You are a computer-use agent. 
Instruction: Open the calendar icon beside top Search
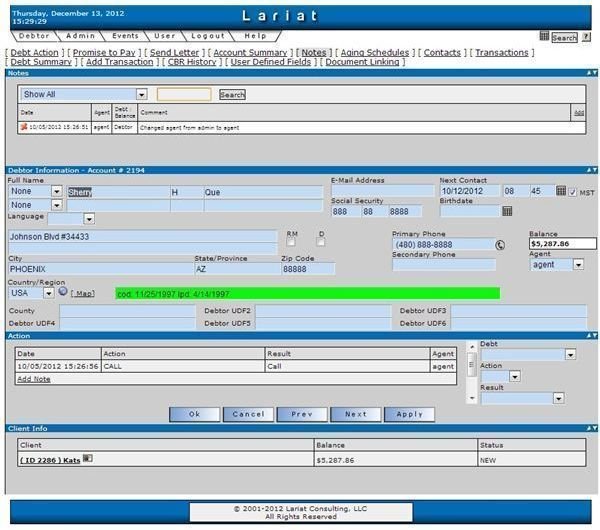pos(544,36)
